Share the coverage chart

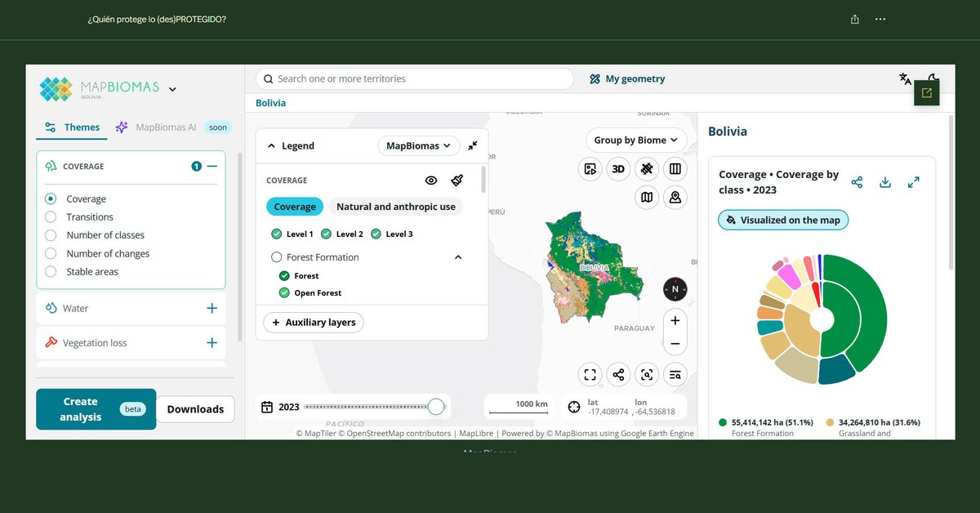pyautogui.click(x=857, y=182)
